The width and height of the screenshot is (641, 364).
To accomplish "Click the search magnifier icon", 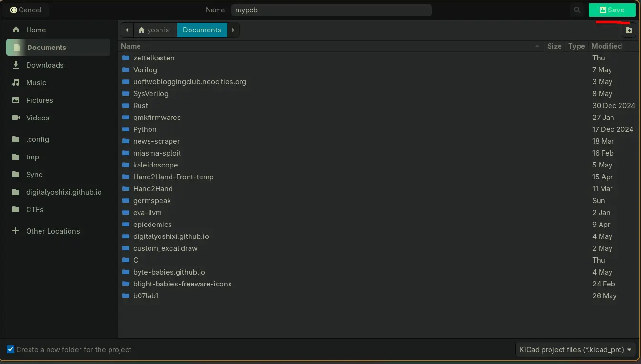I will coord(577,10).
